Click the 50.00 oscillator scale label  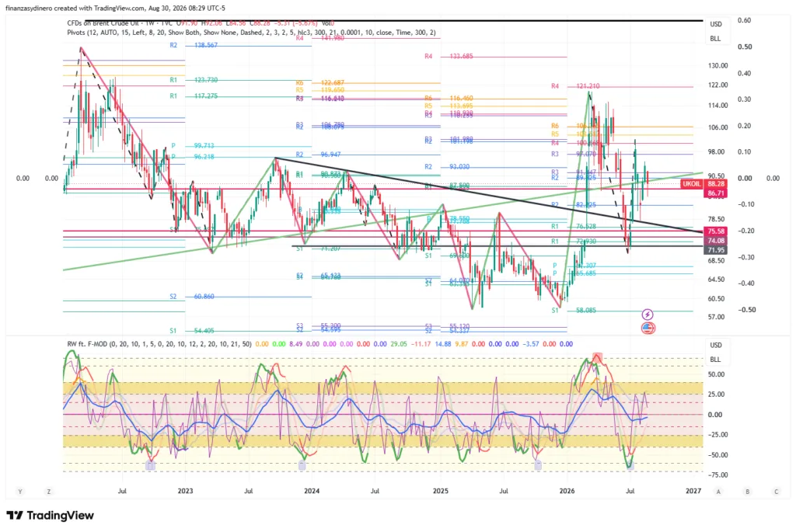click(x=715, y=375)
